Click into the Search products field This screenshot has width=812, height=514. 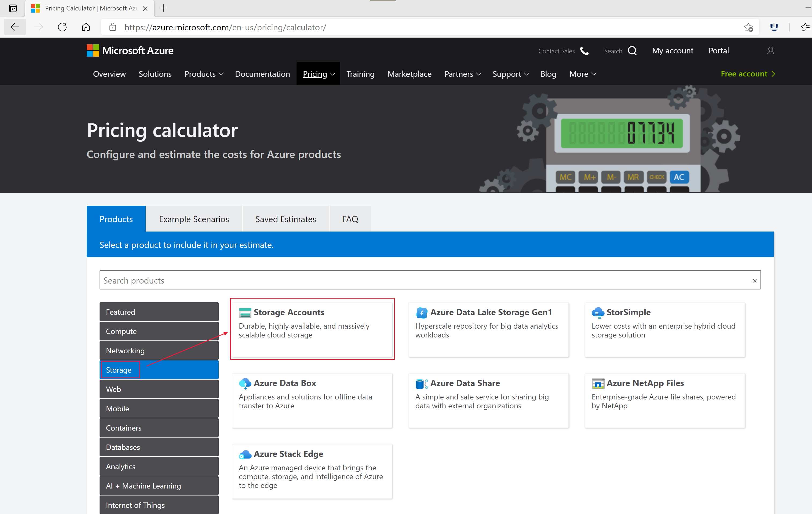pyautogui.click(x=405, y=280)
